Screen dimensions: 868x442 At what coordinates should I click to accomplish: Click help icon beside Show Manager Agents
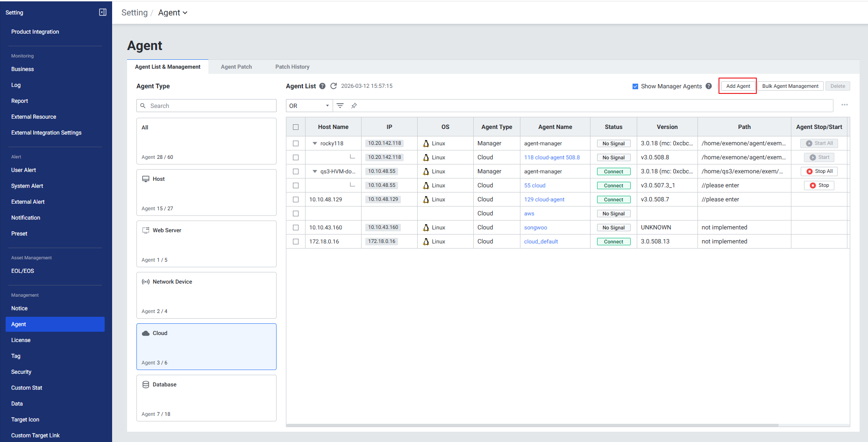pos(709,86)
